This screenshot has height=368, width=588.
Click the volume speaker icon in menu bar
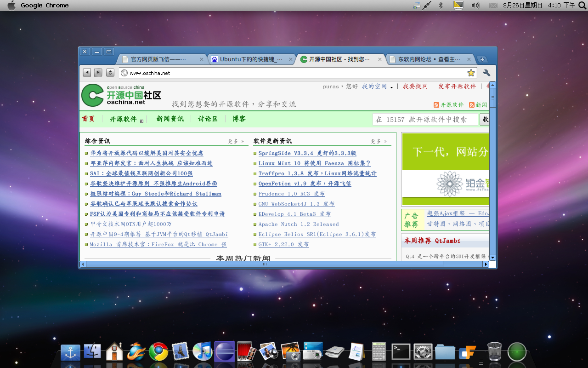[475, 5]
